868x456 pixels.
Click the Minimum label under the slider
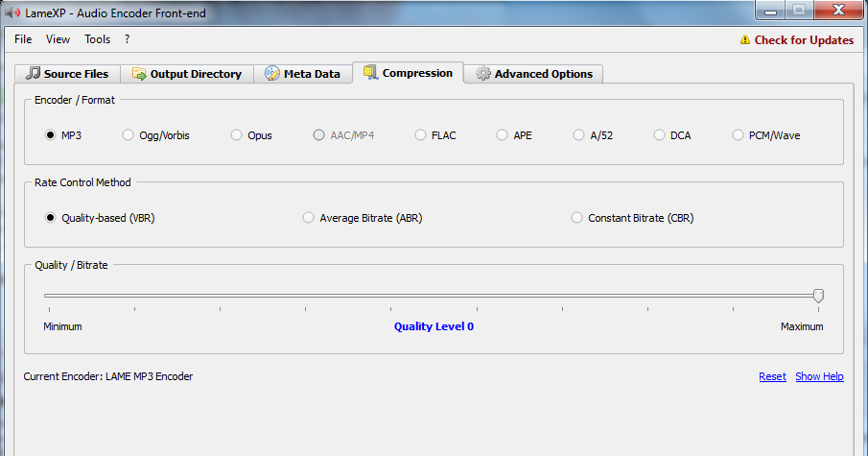coord(62,326)
